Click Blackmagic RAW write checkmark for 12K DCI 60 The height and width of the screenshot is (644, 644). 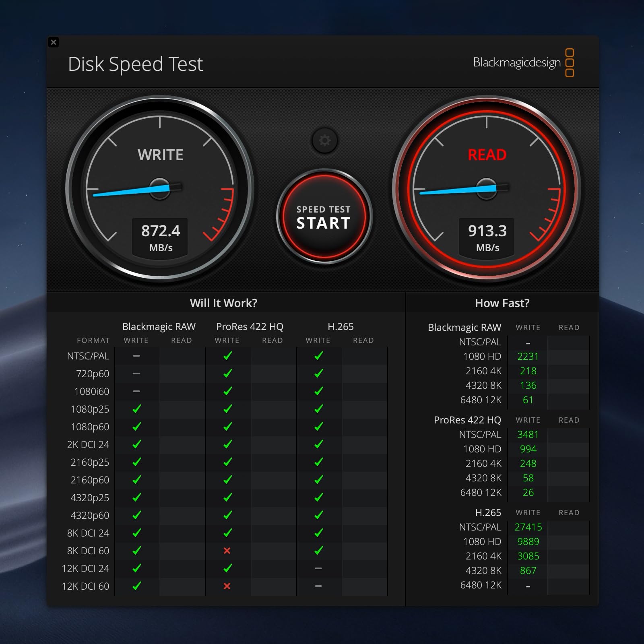pos(137,586)
